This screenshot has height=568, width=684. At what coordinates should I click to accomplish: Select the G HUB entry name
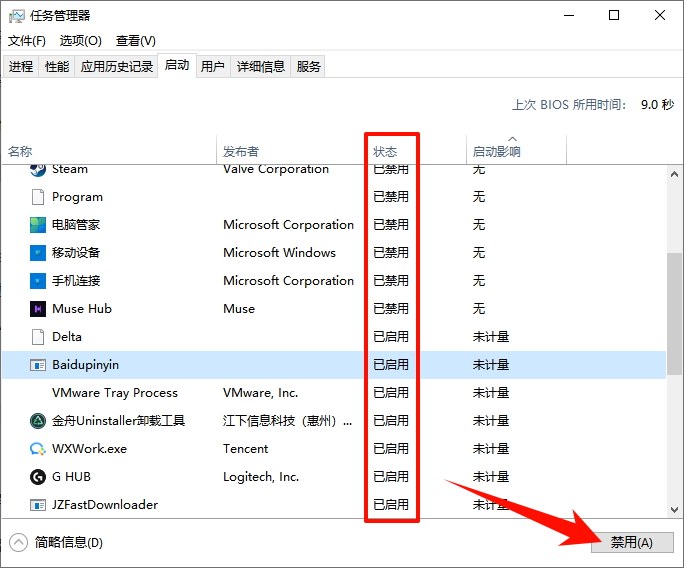(71, 477)
